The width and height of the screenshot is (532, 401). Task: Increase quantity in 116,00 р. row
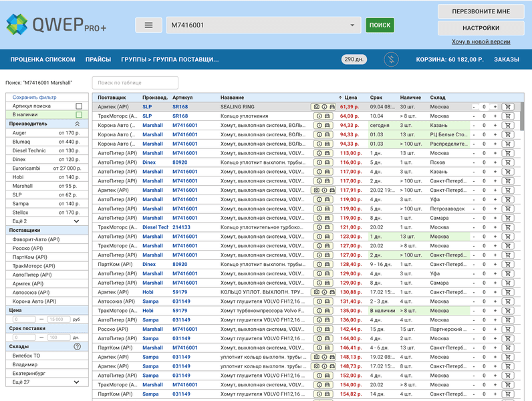[x=495, y=162]
